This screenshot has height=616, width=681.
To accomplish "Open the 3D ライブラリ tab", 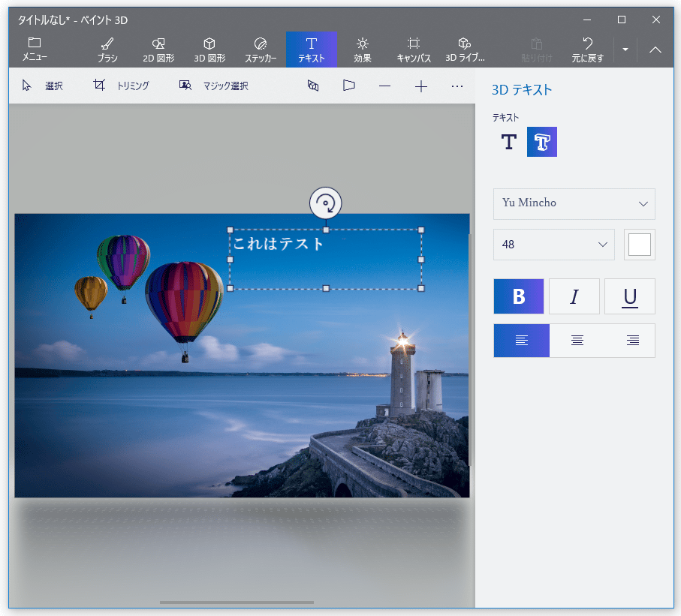I will point(465,49).
